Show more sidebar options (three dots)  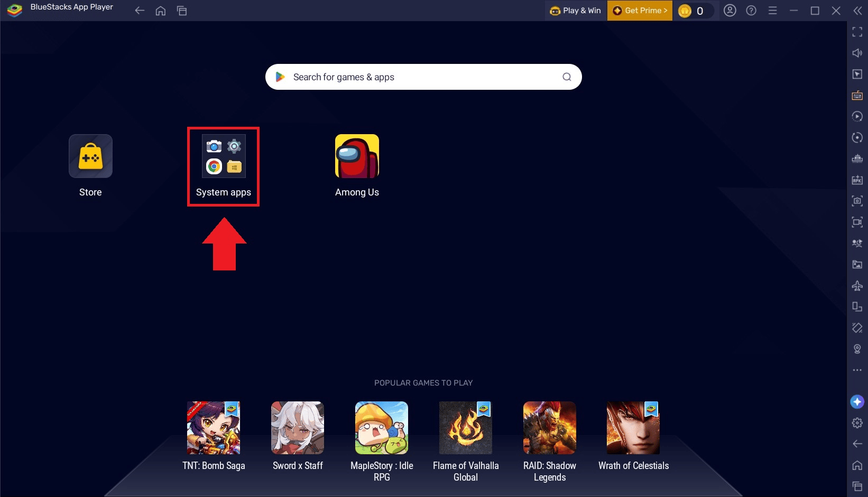(857, 370)
